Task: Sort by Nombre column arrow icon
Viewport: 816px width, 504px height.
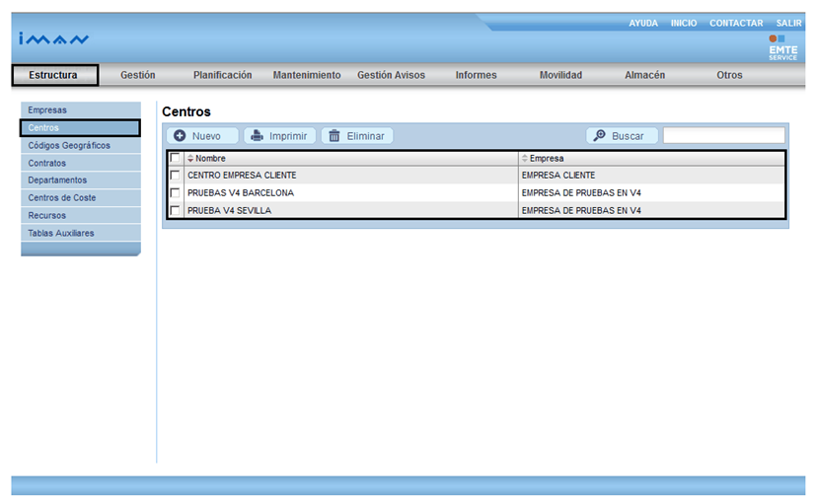Action: (x=190, y=158)
